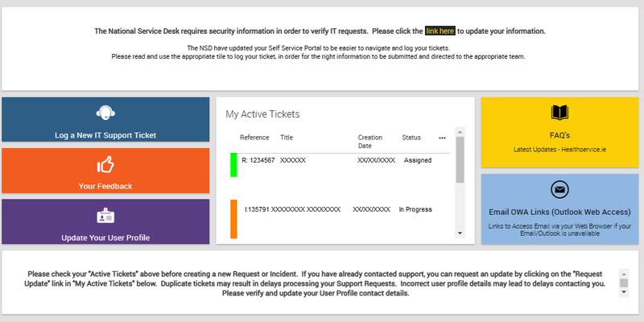This screenshot has width=644, height=322.
Task: Open the three-dot menu in My Active Tickets
Action: [442, 138]
